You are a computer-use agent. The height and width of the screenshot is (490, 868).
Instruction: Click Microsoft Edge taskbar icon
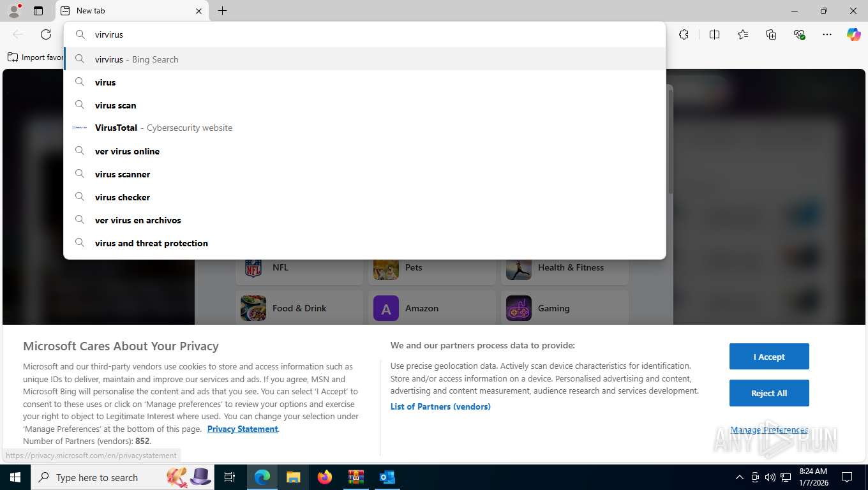[x=262, y=477]
